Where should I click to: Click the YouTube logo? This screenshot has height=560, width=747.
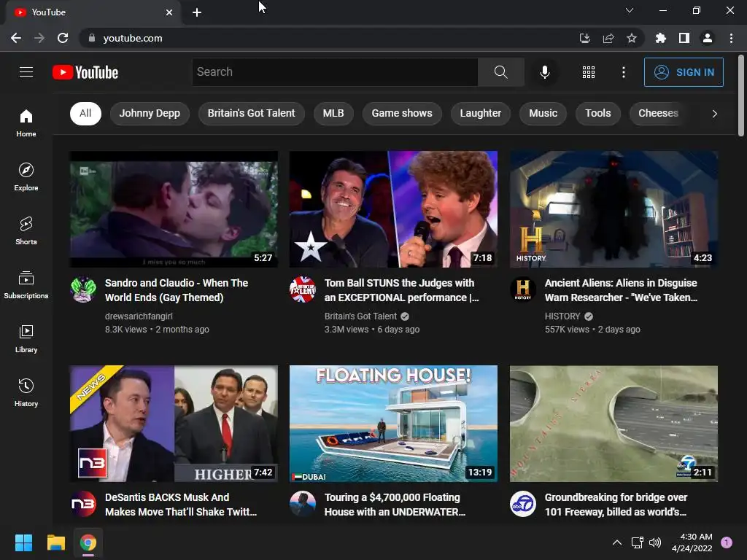pyautogui.click(x=85, y=72)
